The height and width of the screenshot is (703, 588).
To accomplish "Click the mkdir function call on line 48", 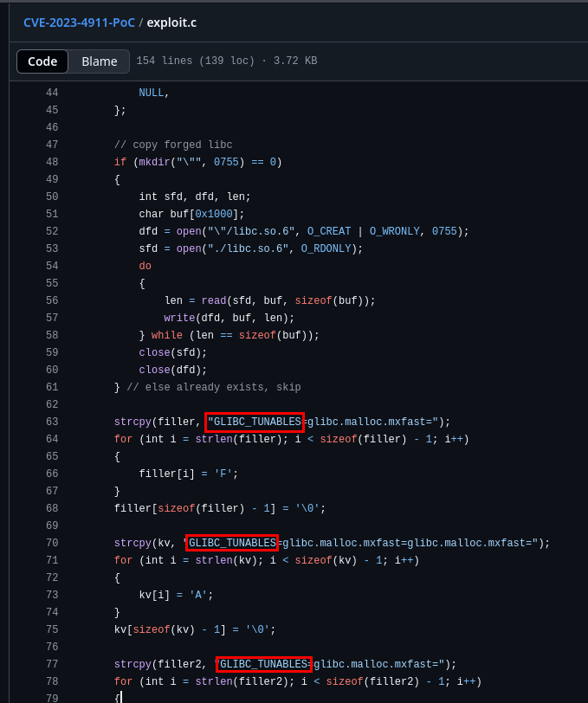I will pos(154,162).
